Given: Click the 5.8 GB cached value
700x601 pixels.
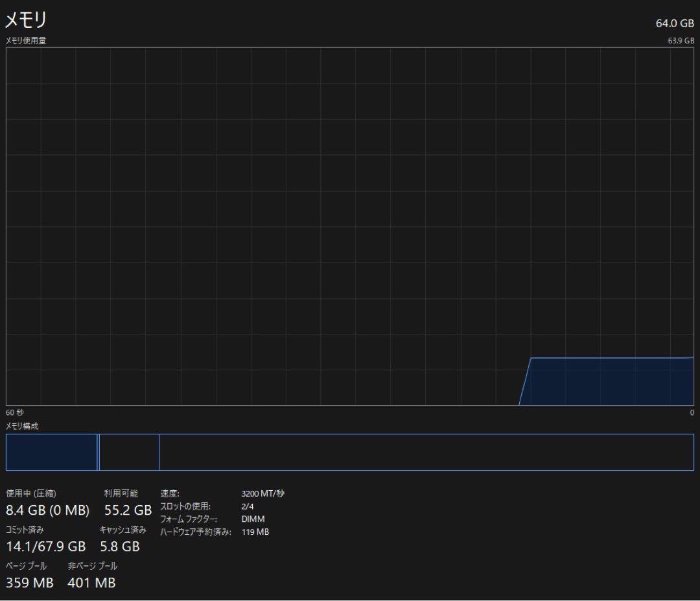Looking at the screenshot, I should click(120, 547).
